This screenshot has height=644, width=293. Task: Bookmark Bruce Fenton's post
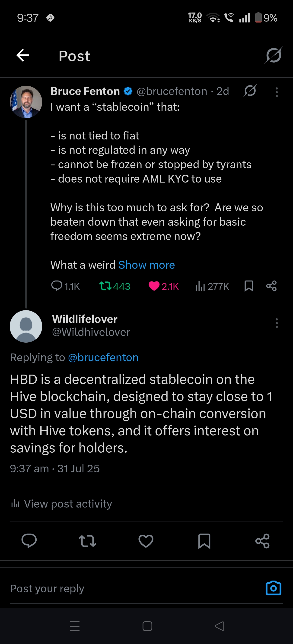click(x=249, y=286)
